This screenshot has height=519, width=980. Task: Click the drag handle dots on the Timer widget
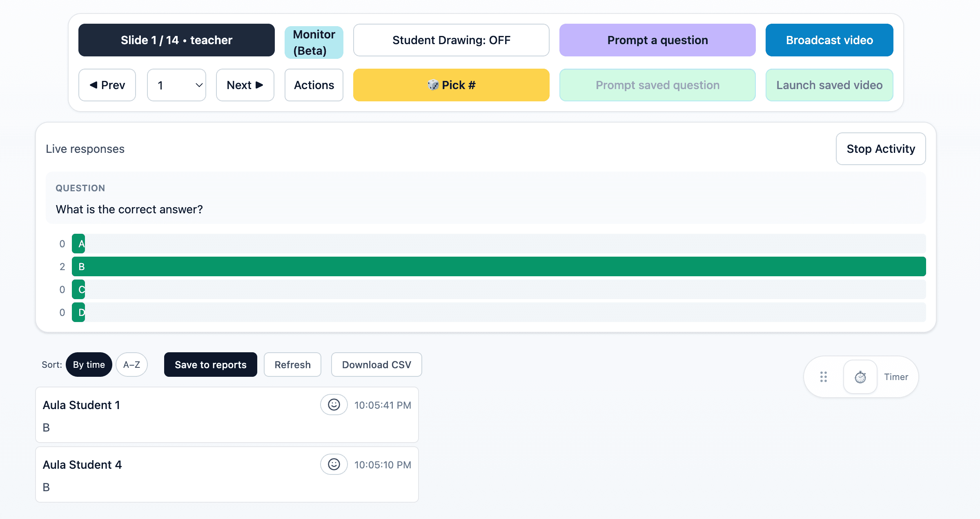pyautogui.click(x=823, y=376)
